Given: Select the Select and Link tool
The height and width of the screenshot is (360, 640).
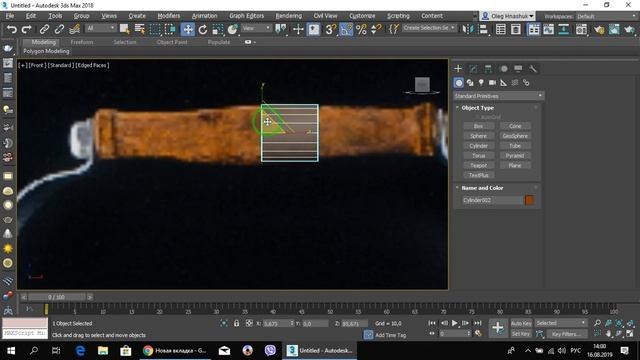Looking at the screenshot, I should click(x=44, y=29).
